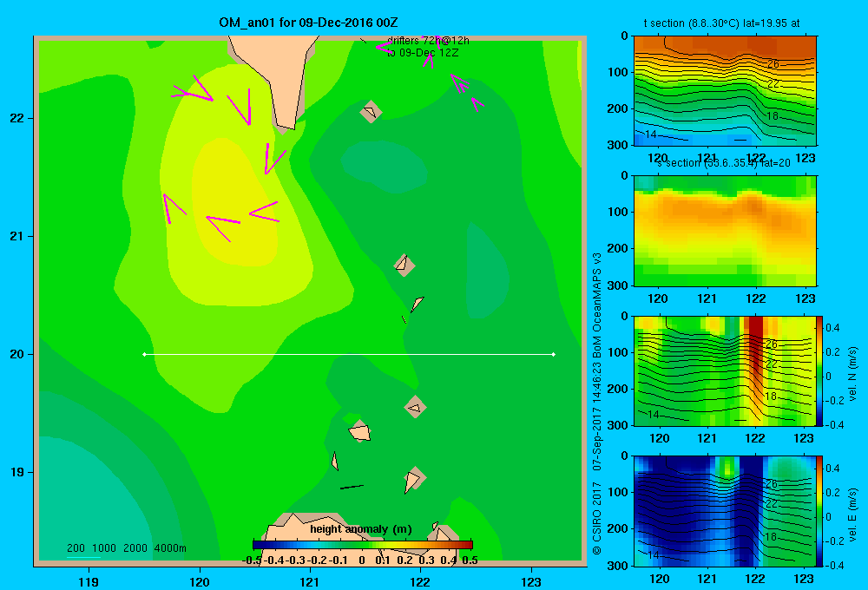Click the west endpoint marker of white section line
Screen dimensions: 868x590
click(144, 354)
